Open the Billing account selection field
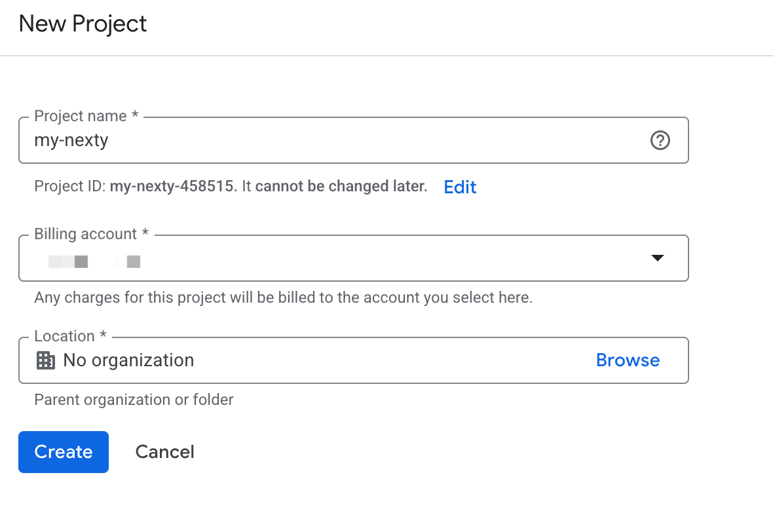This screenshot has height=532, width=773. 354,258
